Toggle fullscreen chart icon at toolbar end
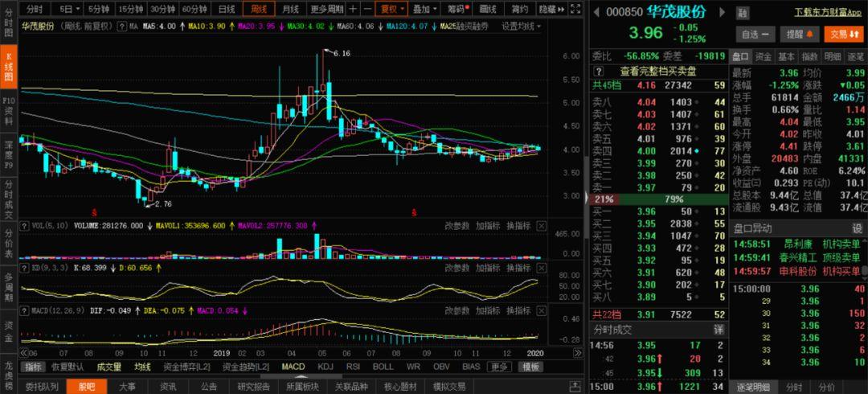Image resolution: width=868 pixels, height=394 pixels. (x=575, y=9)
